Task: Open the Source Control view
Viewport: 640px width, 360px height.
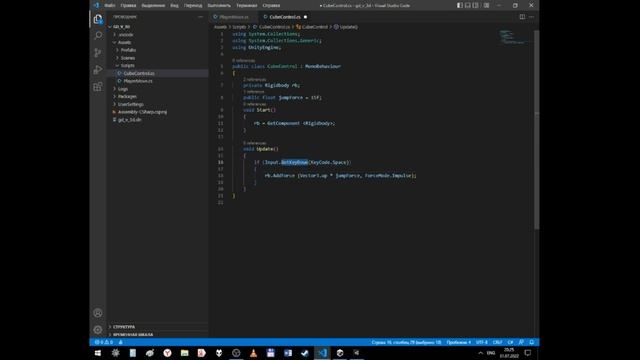Action: tap(98, 53)
